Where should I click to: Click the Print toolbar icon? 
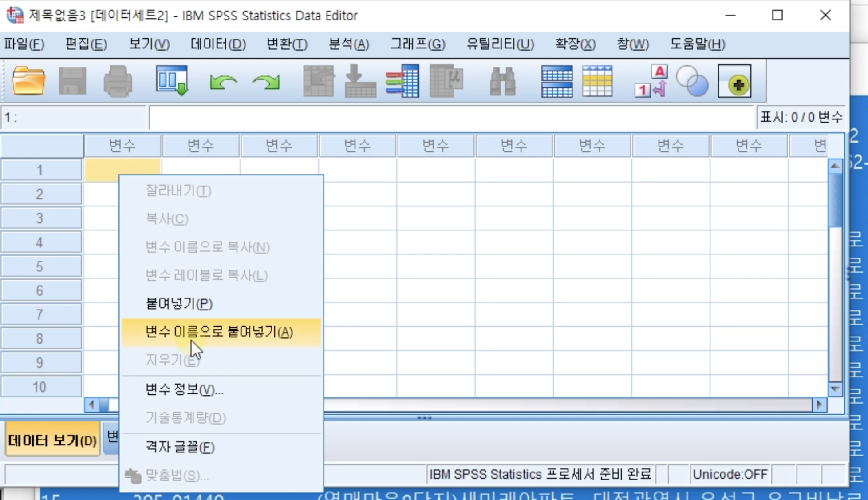pos(118,81)
